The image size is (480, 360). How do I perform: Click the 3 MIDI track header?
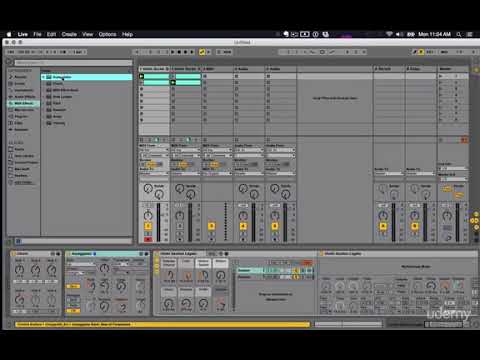217,69
